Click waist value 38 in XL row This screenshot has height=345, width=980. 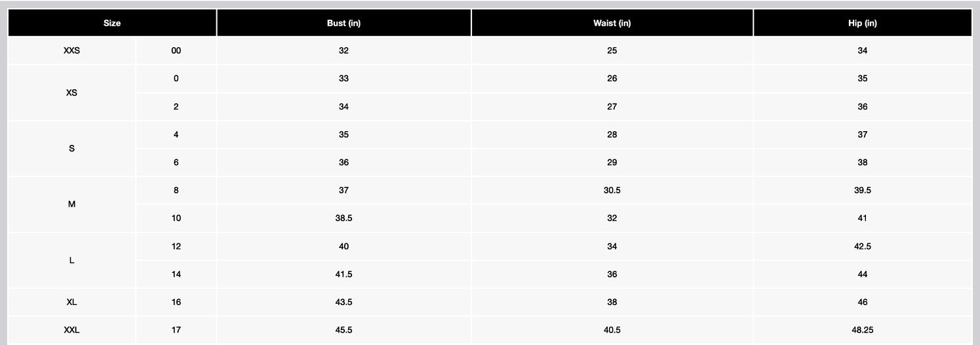click(612, 302)
